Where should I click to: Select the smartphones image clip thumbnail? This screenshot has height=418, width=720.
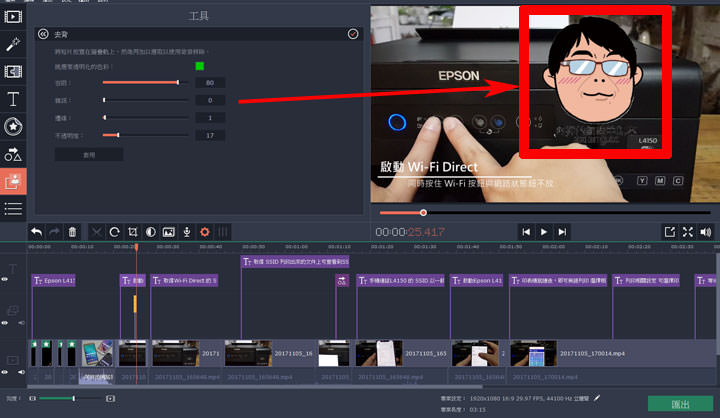pyautogui.click(x=97, y=353)
